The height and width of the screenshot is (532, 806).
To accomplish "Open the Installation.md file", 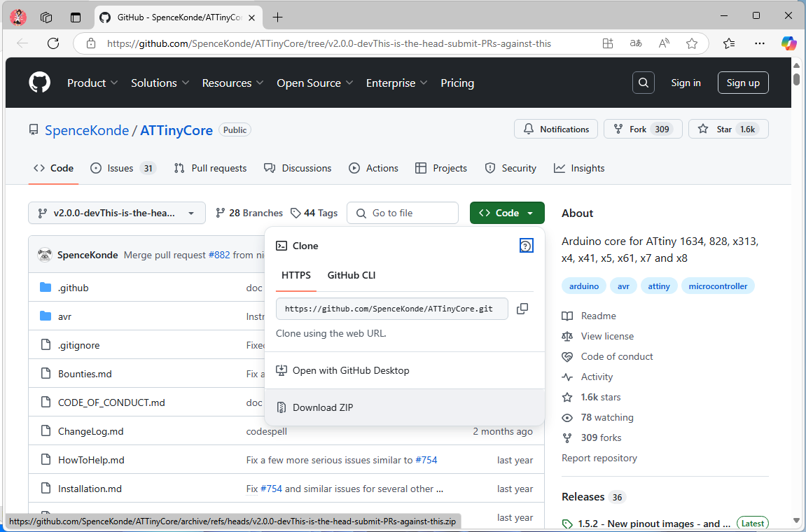I will [x=90, y=489].
